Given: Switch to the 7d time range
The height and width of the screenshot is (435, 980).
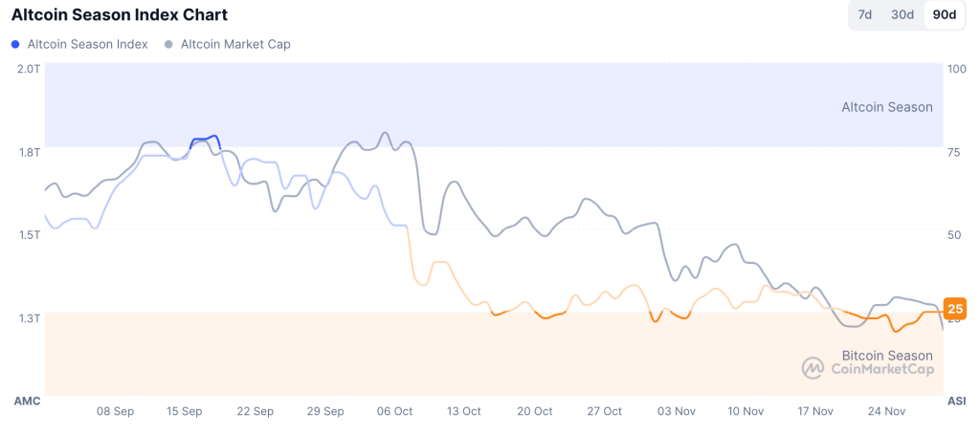Looking at the screenshot, I should 864,15.
